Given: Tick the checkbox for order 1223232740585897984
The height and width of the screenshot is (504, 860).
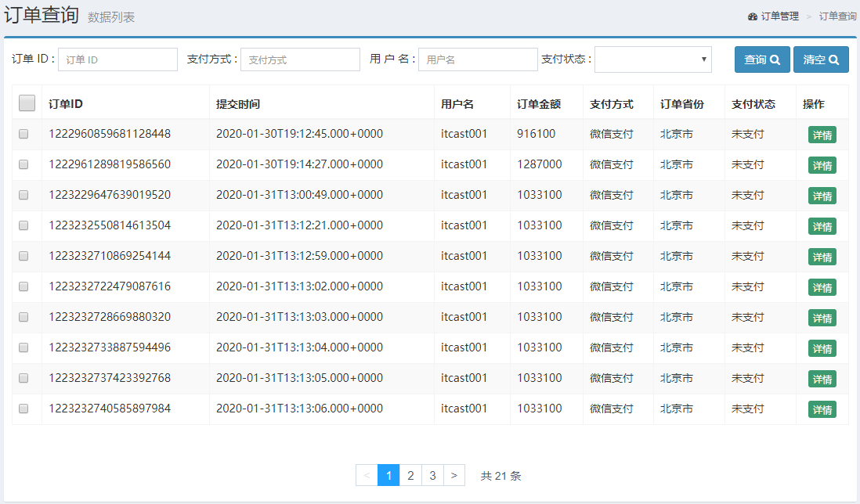Looking at the screenshot, I should pos(23,409).
